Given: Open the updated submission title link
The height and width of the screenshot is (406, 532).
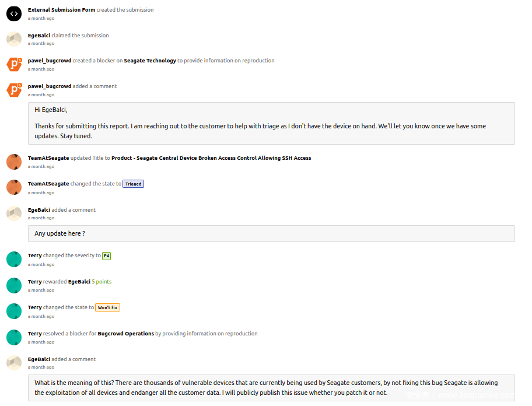Looking at the screenshot, I should (x=211, y=158).
